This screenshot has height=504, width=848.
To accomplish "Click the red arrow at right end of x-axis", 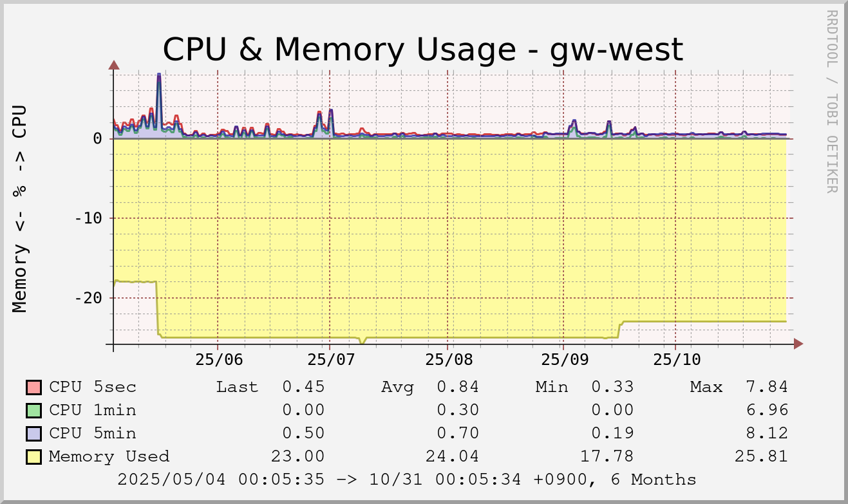I will (798, 344).
